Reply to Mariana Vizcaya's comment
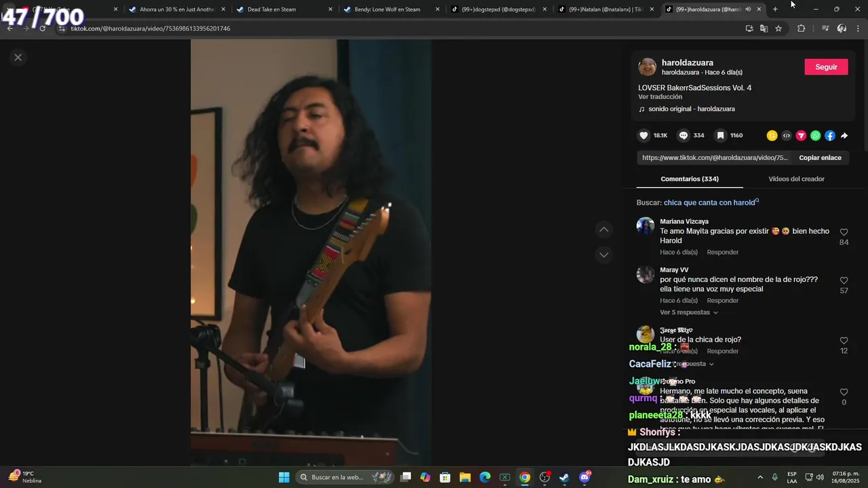This screenshot has width=868, height=488. pos(722,252)
